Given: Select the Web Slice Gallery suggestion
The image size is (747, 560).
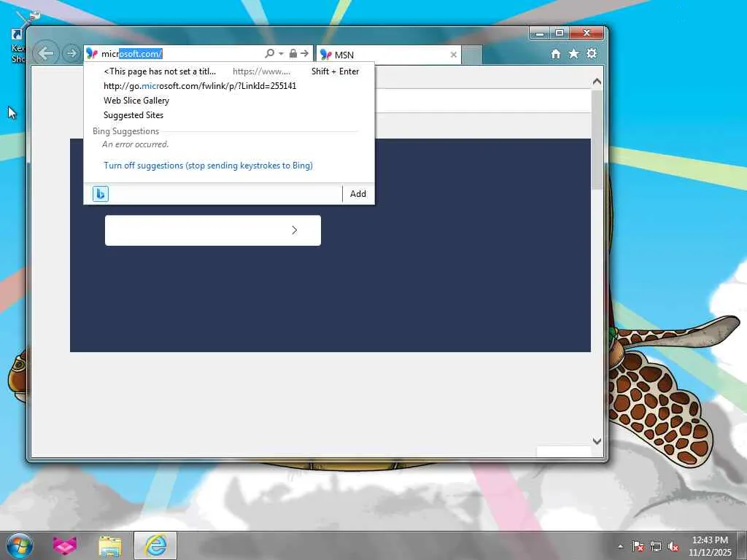Looking at the screenshot, I should [x=228, y=101].
